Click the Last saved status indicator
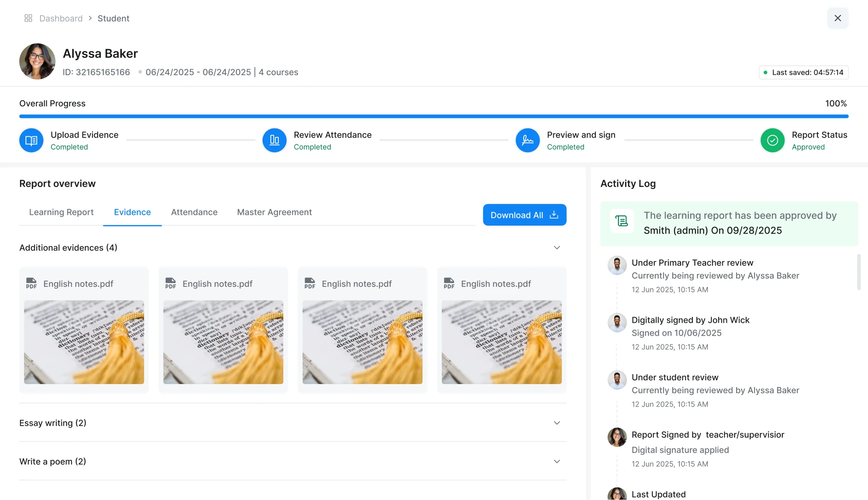The height and width of the screenshot is (500, 868). tap(803, 73)
